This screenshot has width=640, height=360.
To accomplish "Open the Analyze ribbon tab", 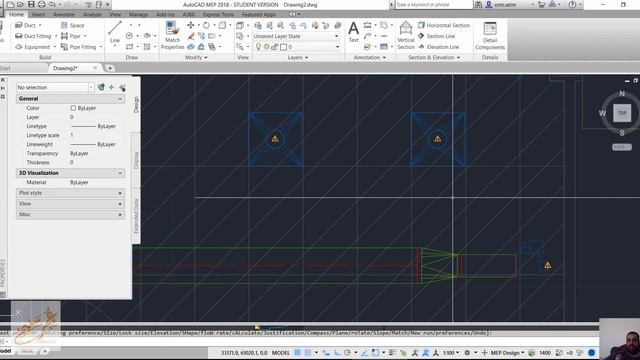I will [92, 14].
